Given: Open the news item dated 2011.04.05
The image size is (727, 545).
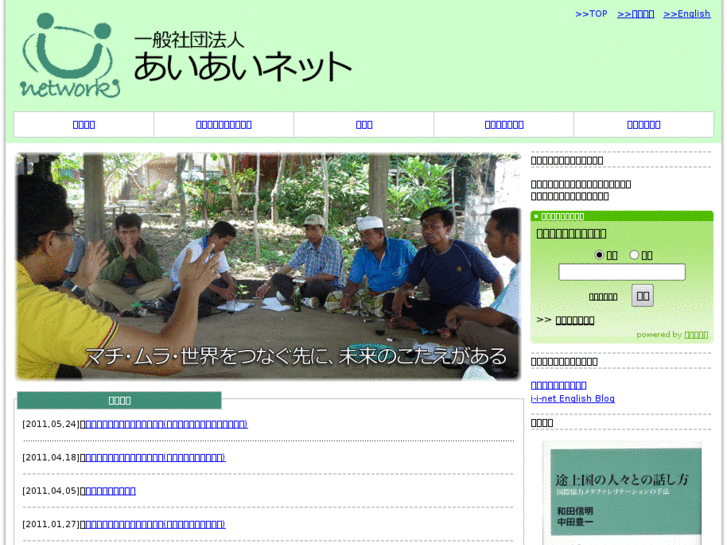Looking at the screenshot, I should tap(110, 491).
